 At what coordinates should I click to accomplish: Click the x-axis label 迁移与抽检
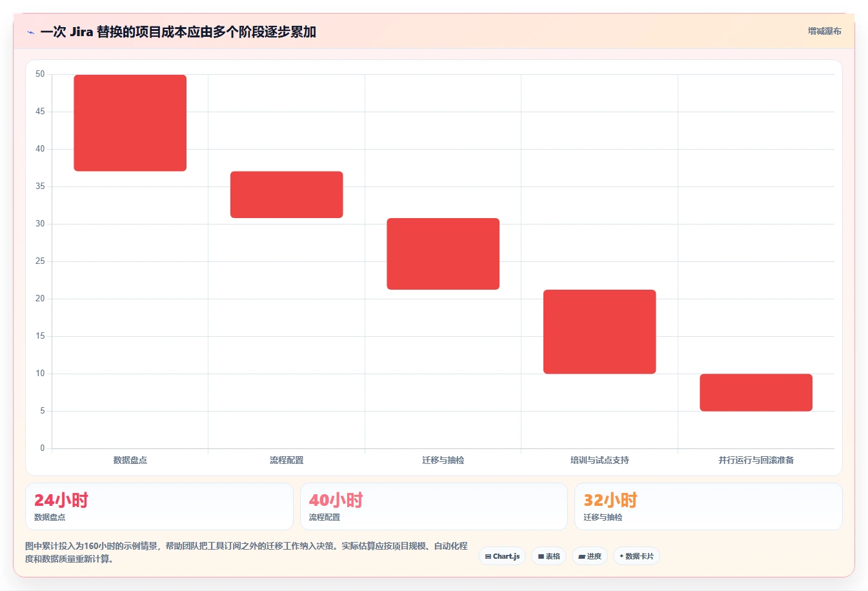[x=443, y=460]
